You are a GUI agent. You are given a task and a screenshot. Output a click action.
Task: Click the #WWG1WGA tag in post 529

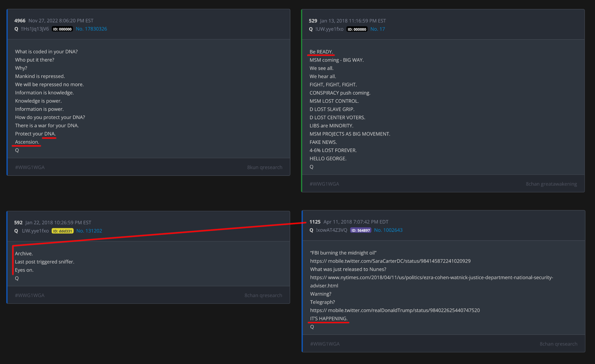coord(324,184)
